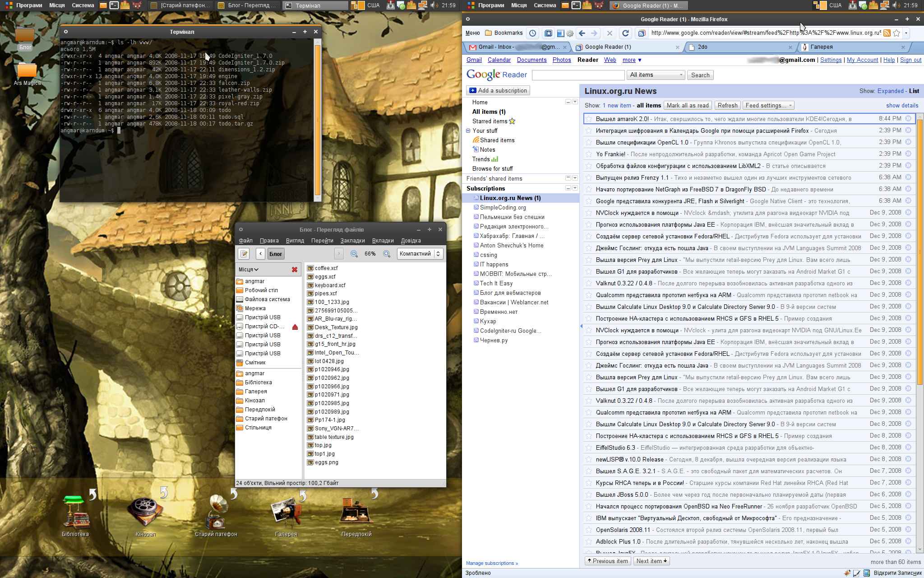Toggle location edit in file browser toolbar
Viewport: 924px width, 578px height.
[x=244, y=254]
